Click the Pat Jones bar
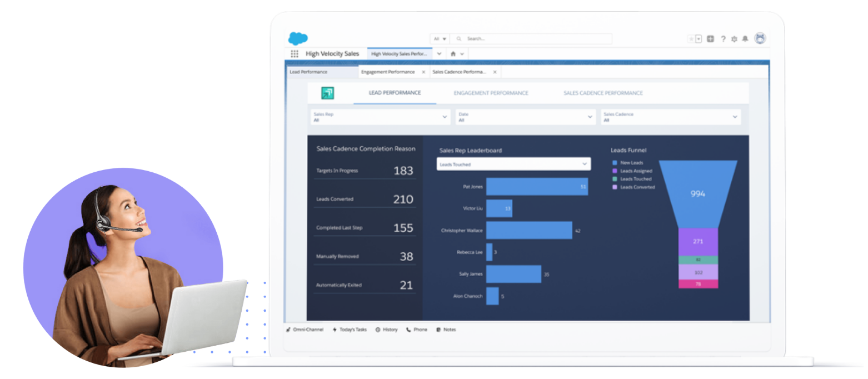 pyautogui.click(x=537, y=187)
